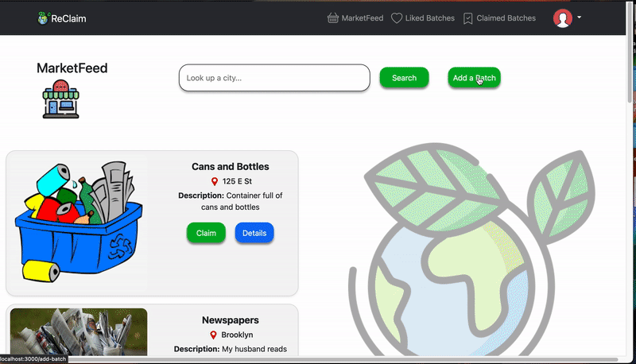The height and width of the screenshot is (364, 636).
Task: Select the MarketFeed page heading
Action: click(x=72, y=68)
